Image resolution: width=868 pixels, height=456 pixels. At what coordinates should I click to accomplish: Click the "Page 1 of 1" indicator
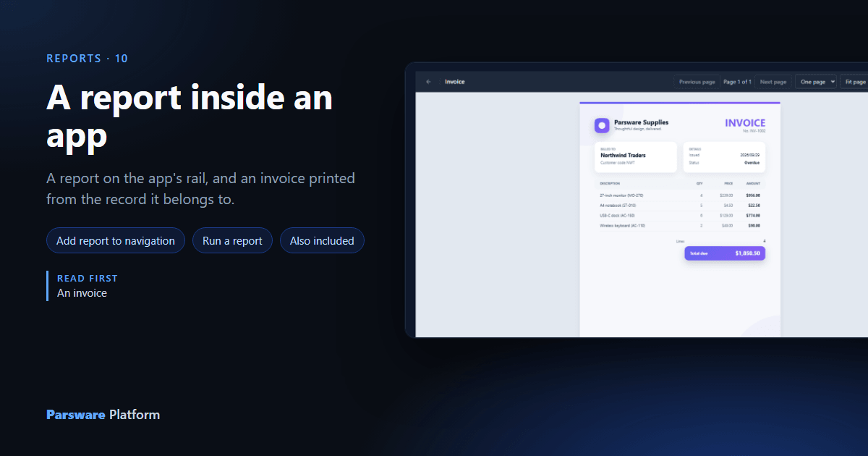click(x=738, y=82)
